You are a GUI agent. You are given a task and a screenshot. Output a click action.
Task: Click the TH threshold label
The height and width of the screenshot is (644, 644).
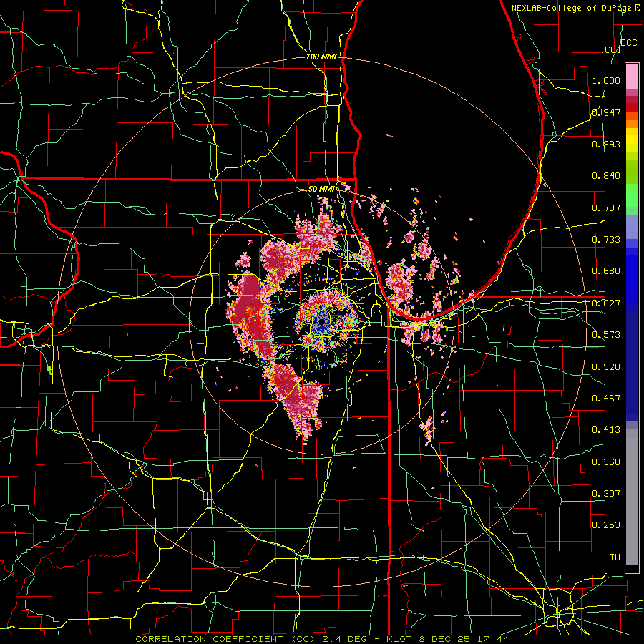click(x=615, y=557)
